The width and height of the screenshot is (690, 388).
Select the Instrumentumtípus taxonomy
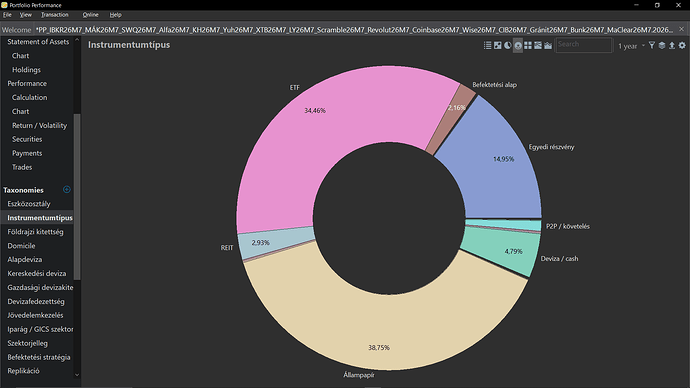40,218
